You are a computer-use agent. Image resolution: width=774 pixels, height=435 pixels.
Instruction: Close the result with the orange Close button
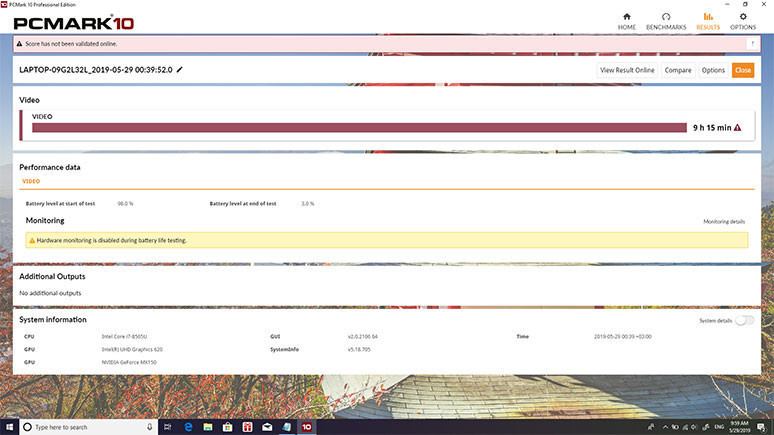click(x=743, y=70)
